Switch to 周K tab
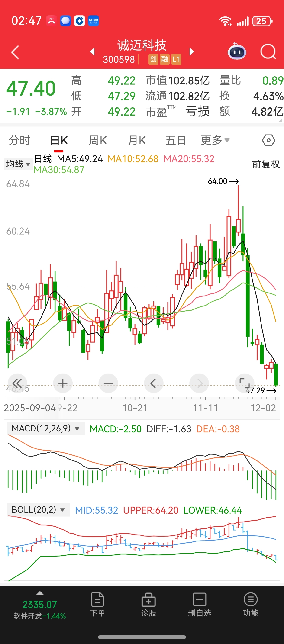284x644 pixels. point(98,140)
